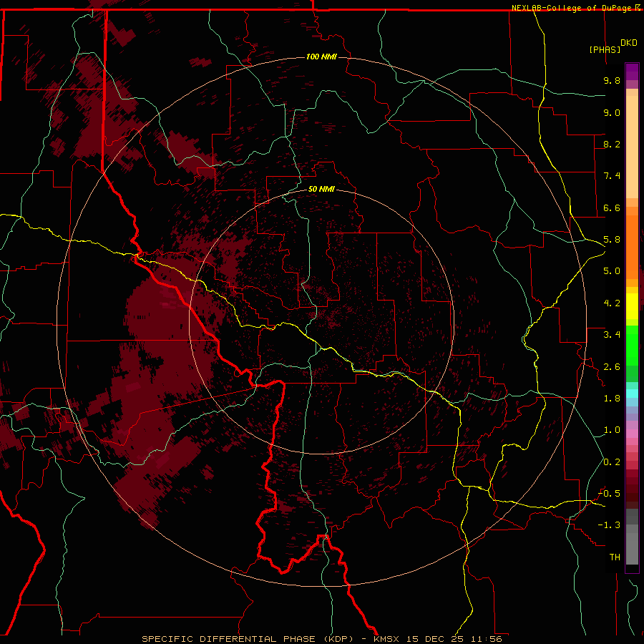
Task: Select the 7.4 legend value
Action: [612, 176]
